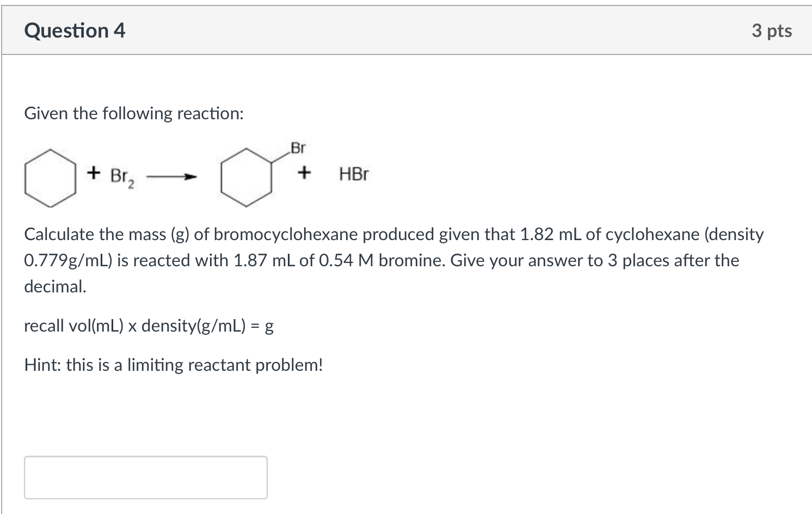Click the Br2 reactant symbol
Viewport: 812px width, 514px height.
coord(121,176)
